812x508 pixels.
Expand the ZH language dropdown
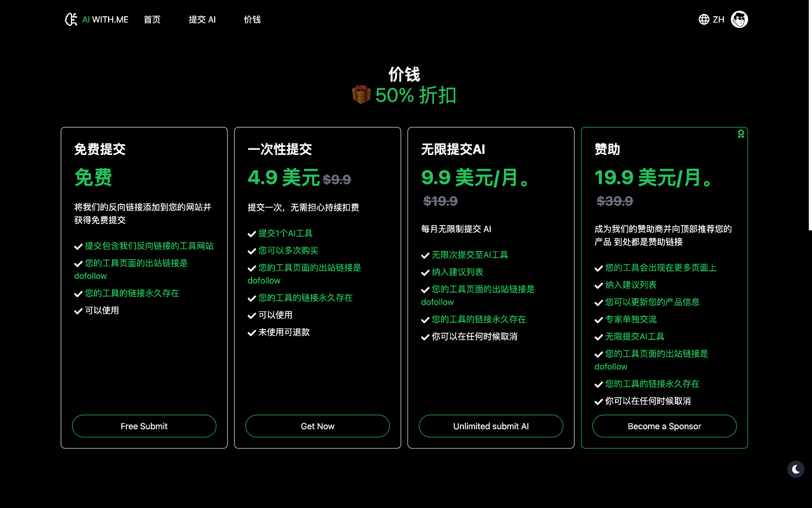(x=718, y=19)
